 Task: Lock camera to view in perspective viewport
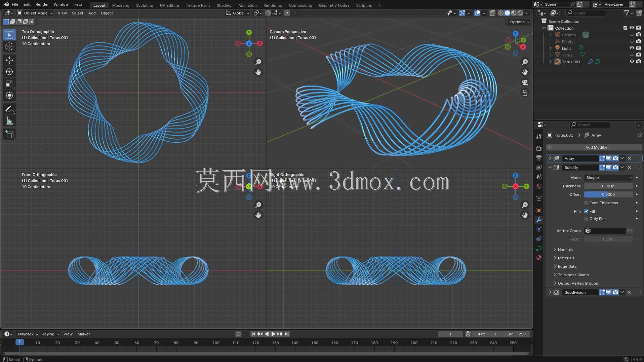pos(525,93)
